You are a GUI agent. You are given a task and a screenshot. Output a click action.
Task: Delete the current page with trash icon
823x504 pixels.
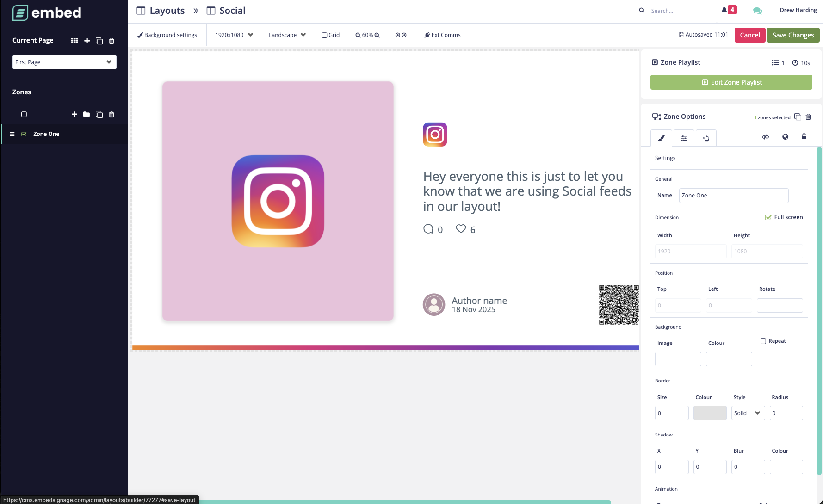111,41
